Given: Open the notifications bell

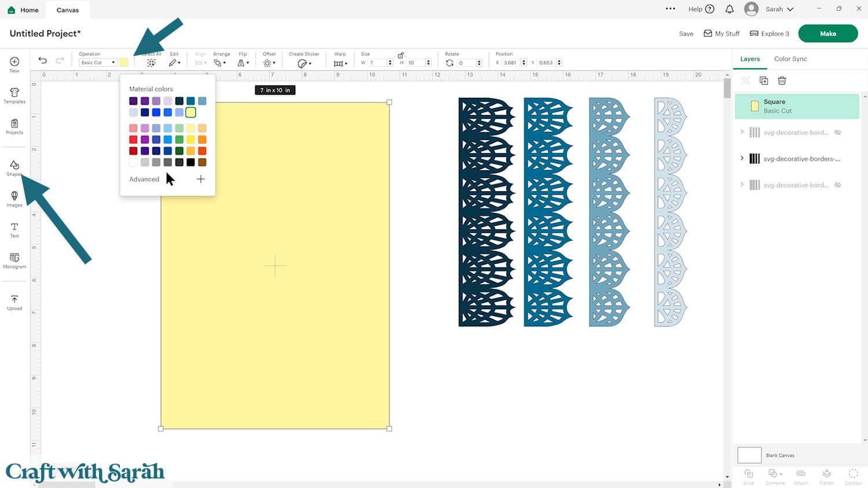Looking at the screenshot, I should pos(730,9).
